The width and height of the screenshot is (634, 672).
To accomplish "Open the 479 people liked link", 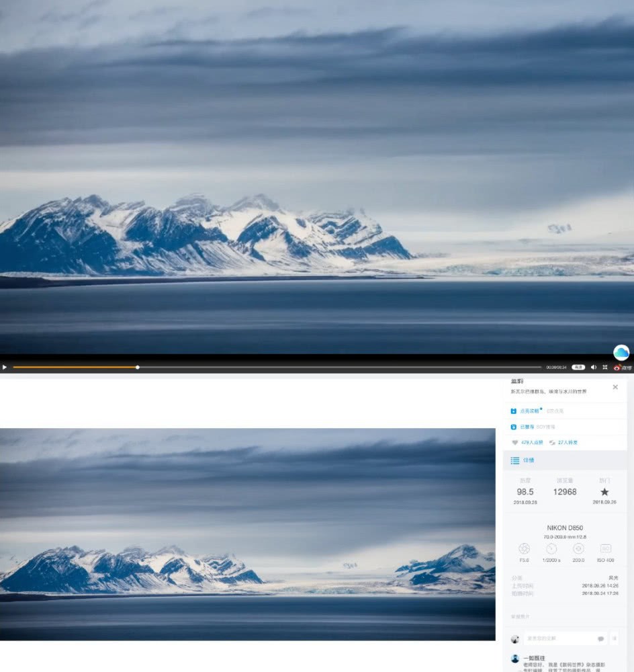I will click(x=531, y=443).
